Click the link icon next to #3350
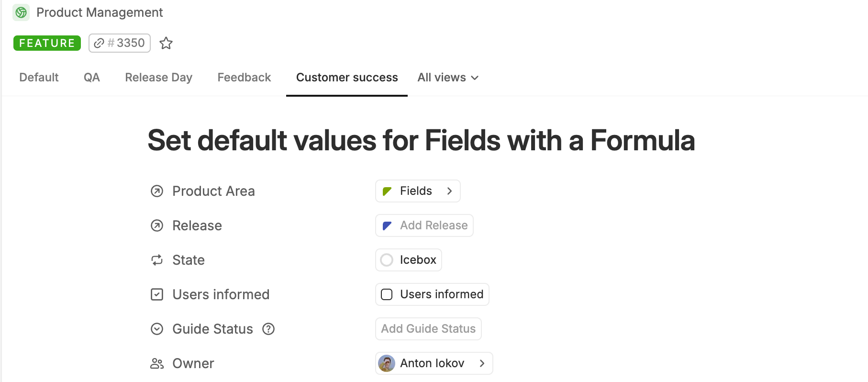This screenshot has height=382, width=868. (99, 43)
